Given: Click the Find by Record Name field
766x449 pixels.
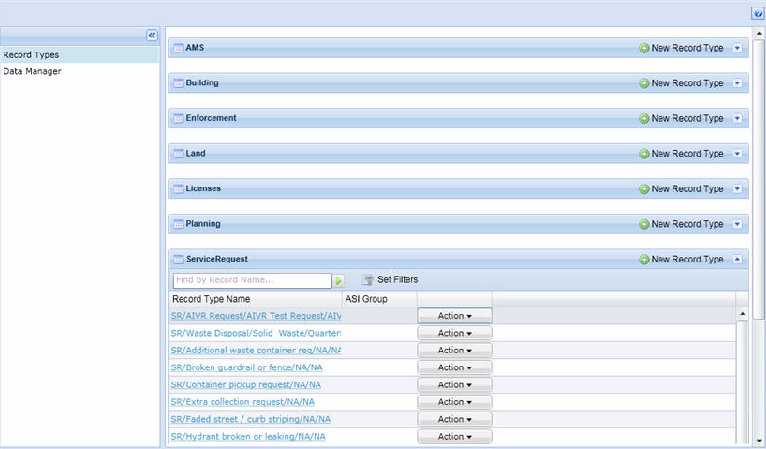Looking at the screenshot, I should click(251, 281).
